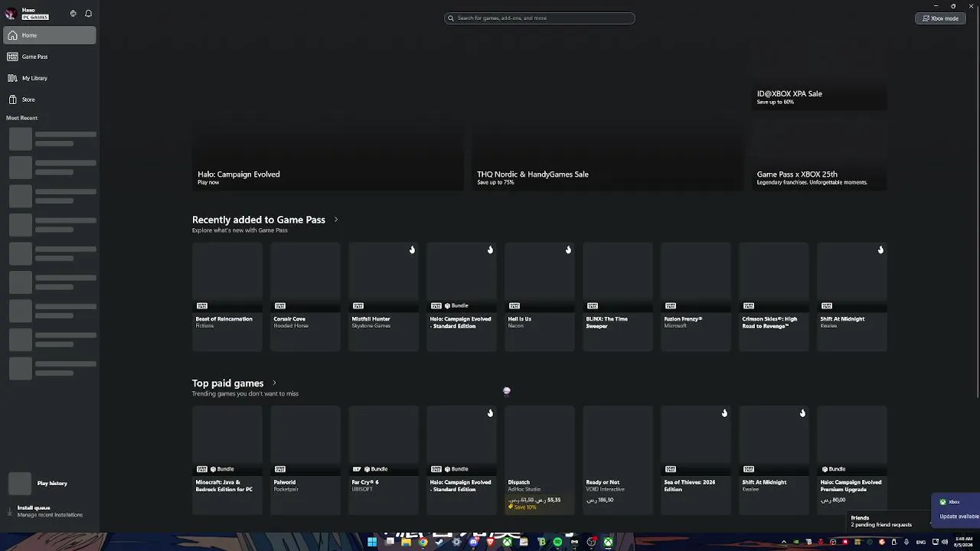Open the icon left of the notifications bell
980x551 pixels.
73,13
